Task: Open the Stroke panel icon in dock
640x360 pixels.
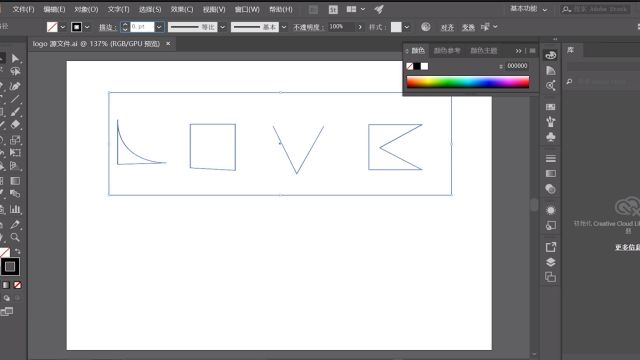Action: pyautogui.click(x=551, y=158)
